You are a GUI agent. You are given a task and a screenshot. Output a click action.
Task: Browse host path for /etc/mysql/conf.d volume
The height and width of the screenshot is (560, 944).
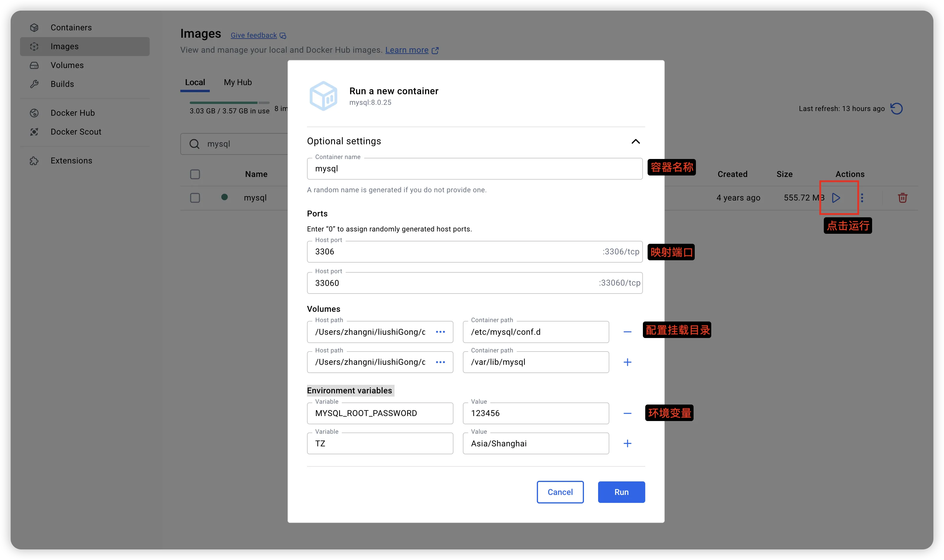[x=440, y=332]
